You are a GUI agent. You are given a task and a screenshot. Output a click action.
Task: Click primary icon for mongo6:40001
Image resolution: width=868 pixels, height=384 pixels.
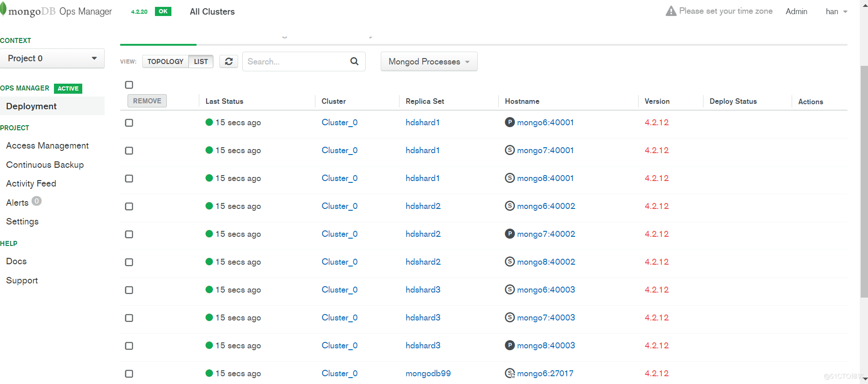pyautogui.click(x=510, y=122)
